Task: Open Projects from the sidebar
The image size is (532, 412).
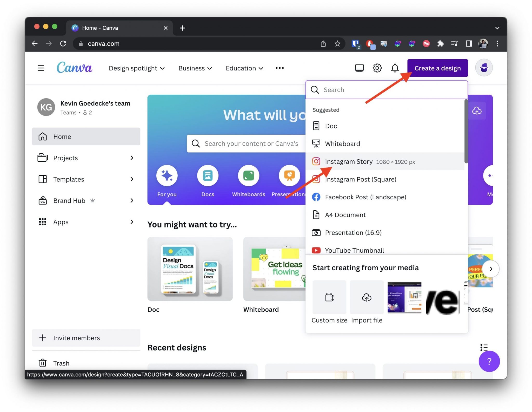Action: click(x=65, y=158)
